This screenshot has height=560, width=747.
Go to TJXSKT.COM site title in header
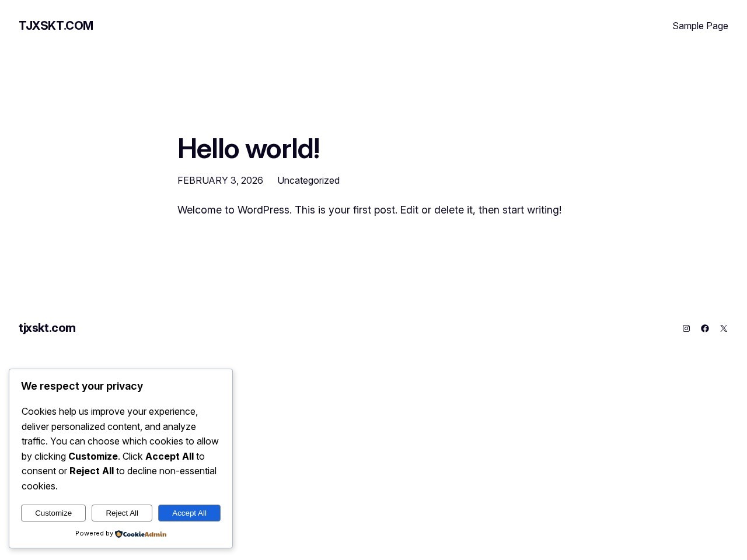(56, 26)
